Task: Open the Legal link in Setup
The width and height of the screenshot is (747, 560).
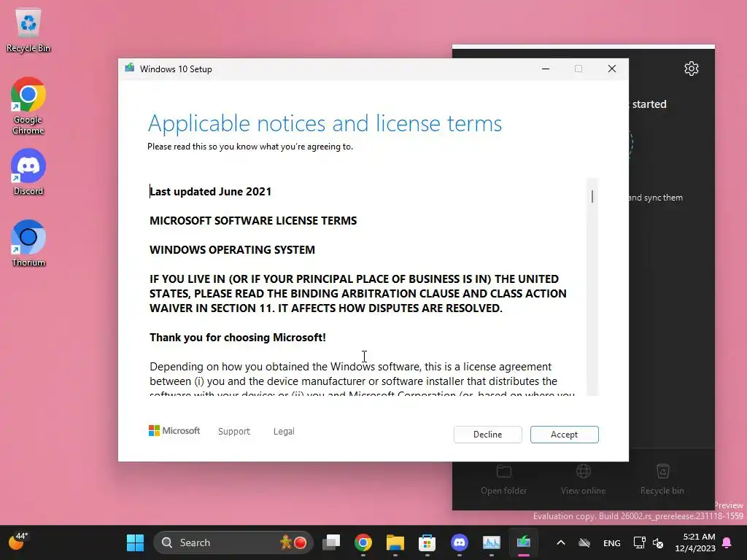Action: pyautogui.click(x=284, y=432)
